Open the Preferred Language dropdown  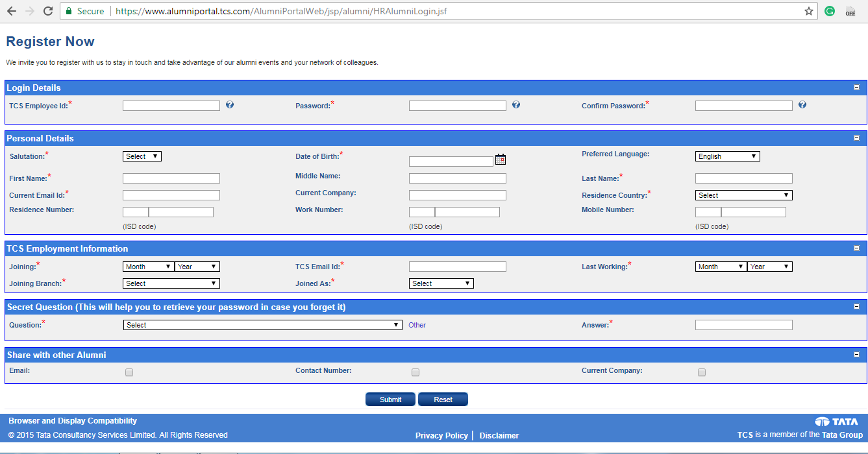(x=728, y=156)
